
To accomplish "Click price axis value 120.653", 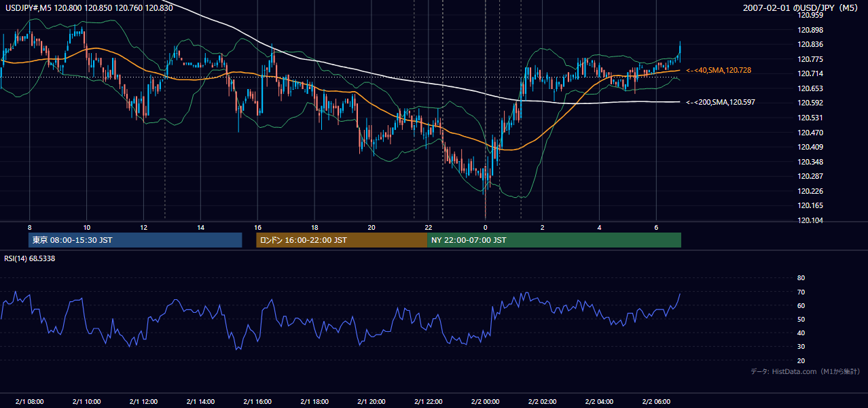I will [810, 88].
